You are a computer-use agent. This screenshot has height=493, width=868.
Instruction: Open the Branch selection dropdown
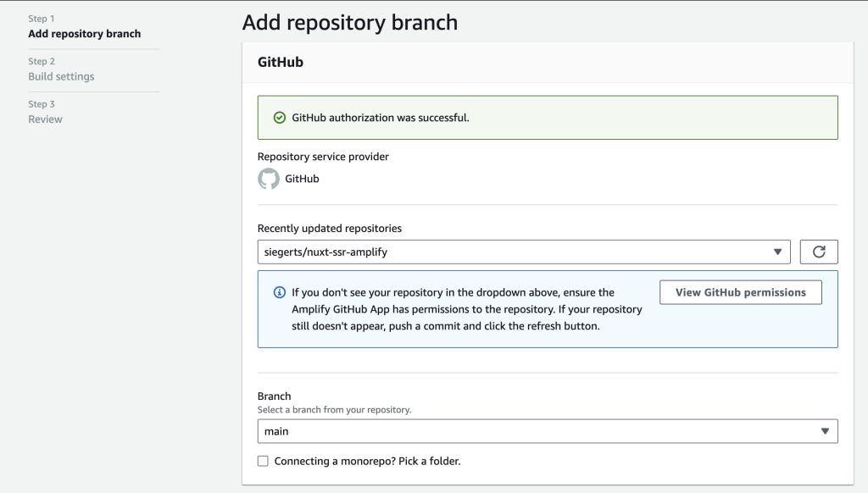click(x=547, y=431)
